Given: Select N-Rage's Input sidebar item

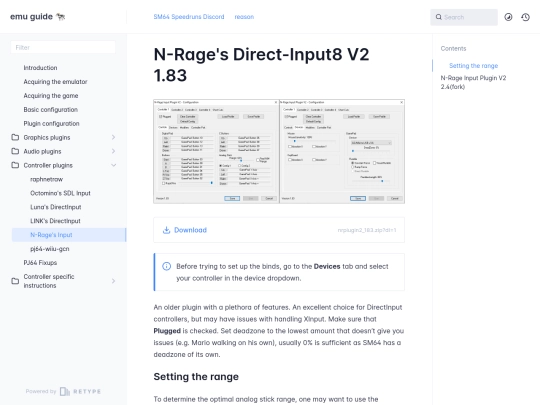Looking at the screenshot, I should pos(69,235).
